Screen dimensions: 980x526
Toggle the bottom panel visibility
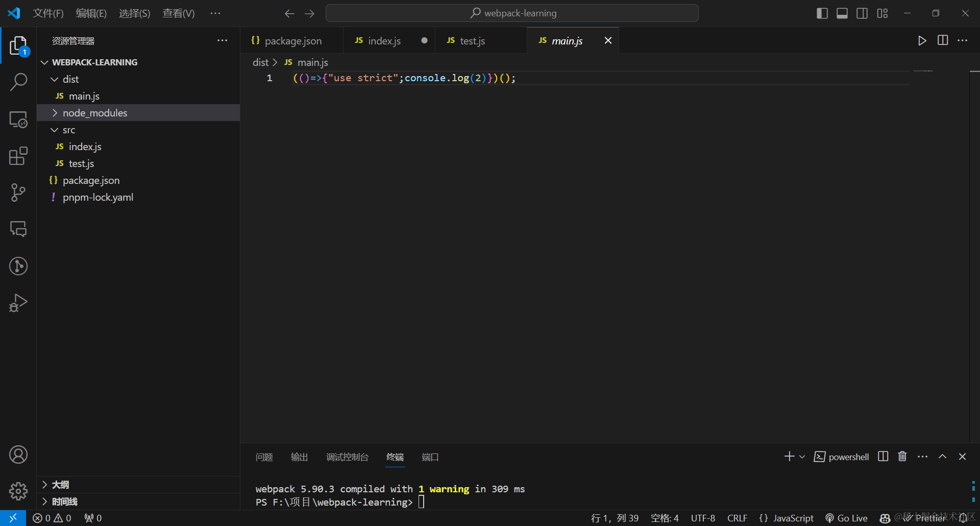(x=842, y=13)
